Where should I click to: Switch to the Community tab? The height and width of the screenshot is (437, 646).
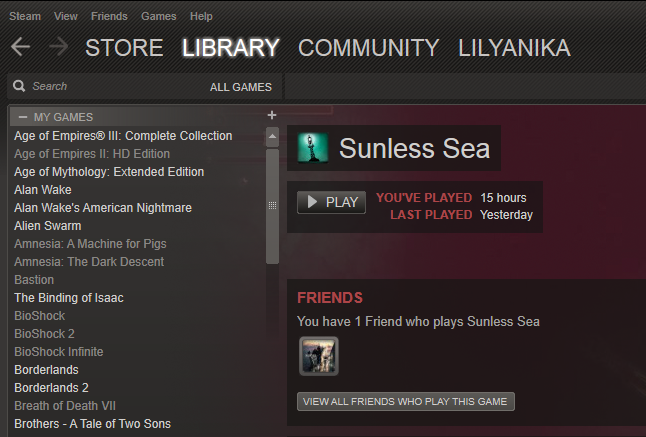369,47
